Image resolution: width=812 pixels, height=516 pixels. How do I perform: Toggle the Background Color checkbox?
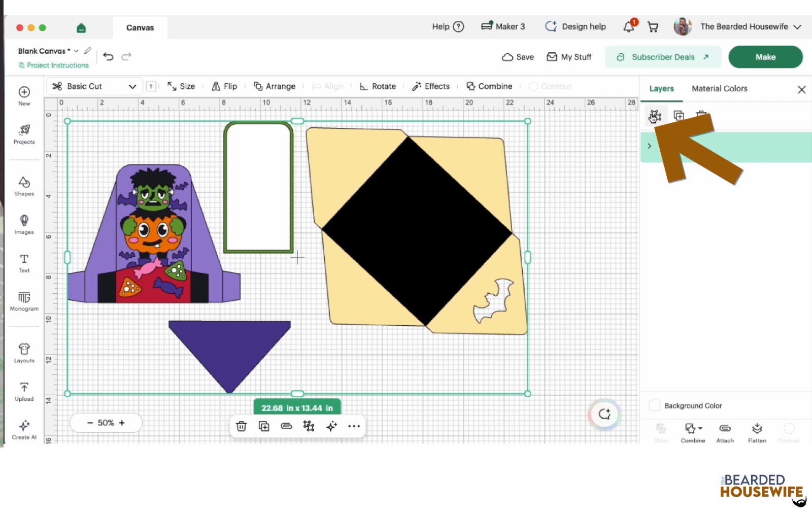(x=655, y=405)
